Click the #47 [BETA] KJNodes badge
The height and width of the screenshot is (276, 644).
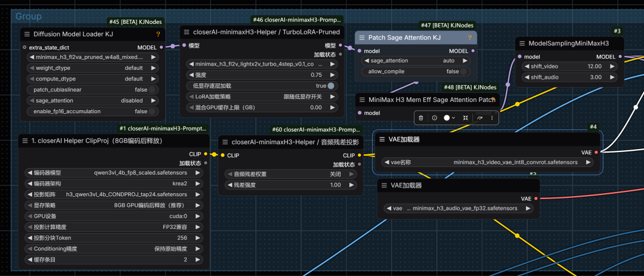pyautogui.click(x=447, y=26)
